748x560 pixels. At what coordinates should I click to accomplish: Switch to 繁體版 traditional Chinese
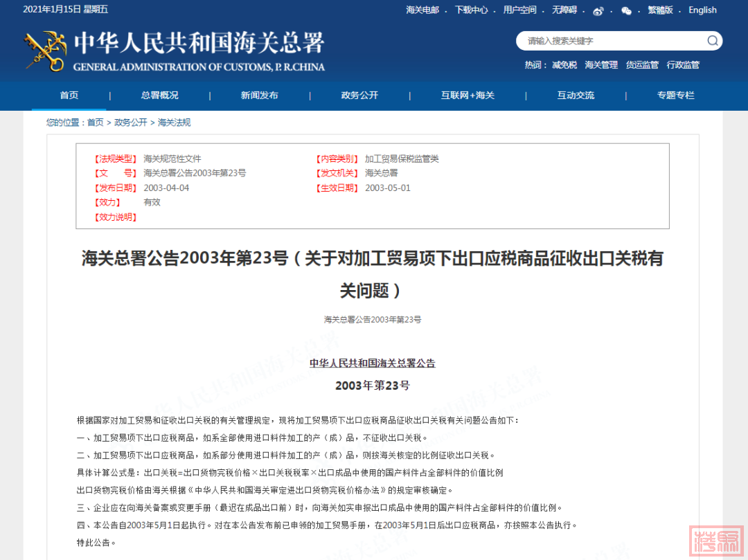(660, 10)
